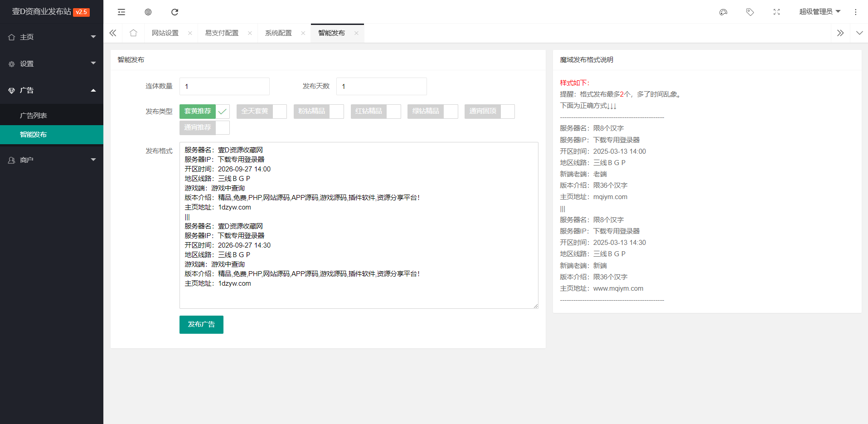Uncheck the 套黄推荐 publish type
The image size is (868, 424).
tap(204, 112)
